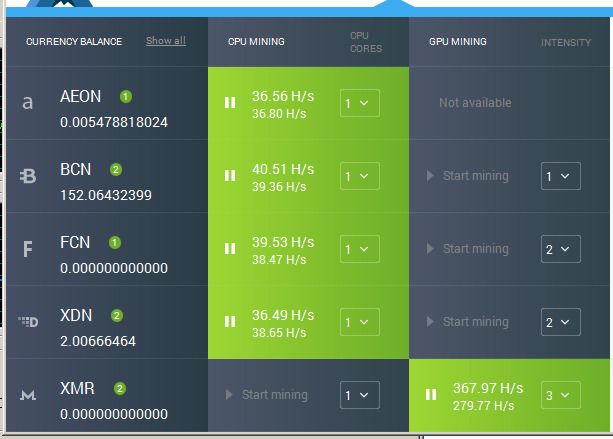This screenshot has height=439, width=613.
Task: Click the green badge next to AEON
Action: point(126,96)
